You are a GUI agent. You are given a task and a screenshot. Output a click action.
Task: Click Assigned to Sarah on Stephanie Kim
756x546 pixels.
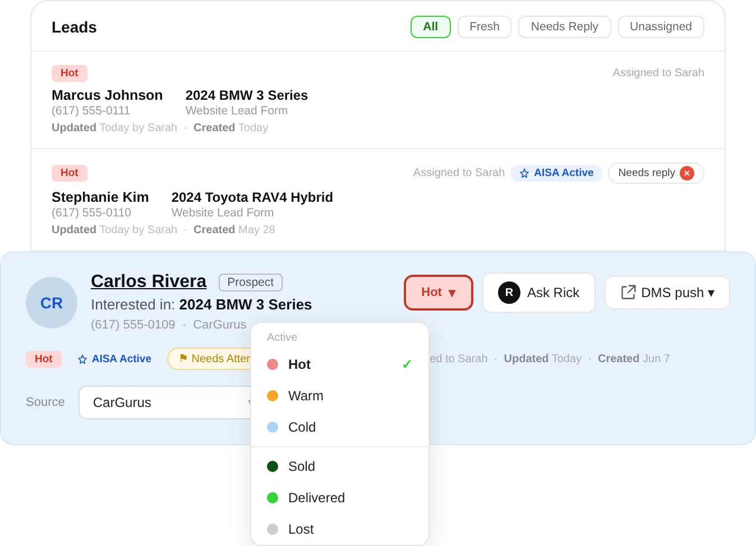point(459,173)
